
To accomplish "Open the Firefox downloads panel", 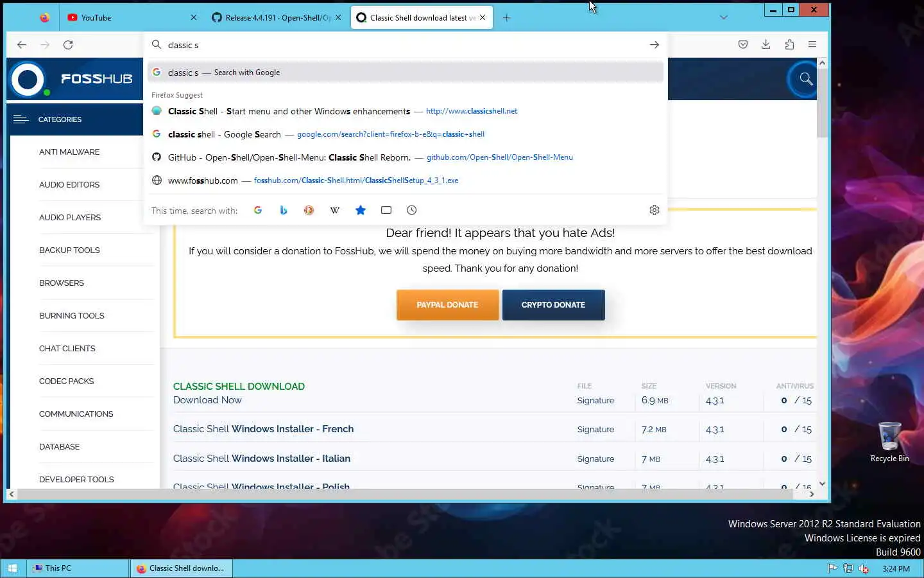I will click(x=766, y=45).
